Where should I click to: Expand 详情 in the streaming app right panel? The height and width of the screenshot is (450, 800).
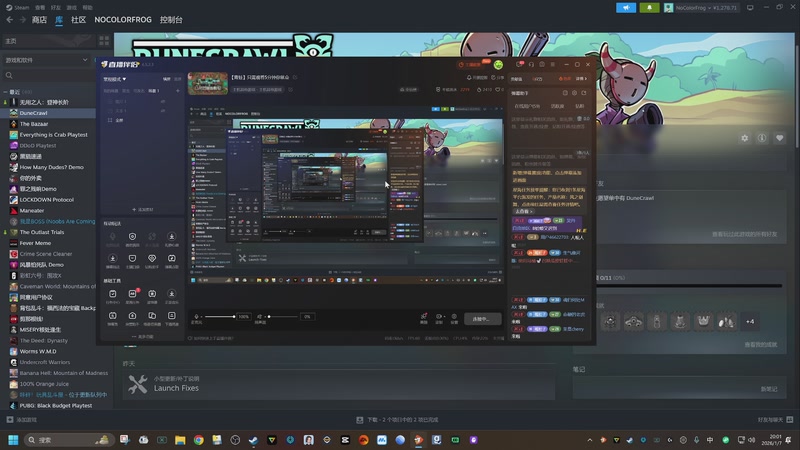tap(581, 79)
